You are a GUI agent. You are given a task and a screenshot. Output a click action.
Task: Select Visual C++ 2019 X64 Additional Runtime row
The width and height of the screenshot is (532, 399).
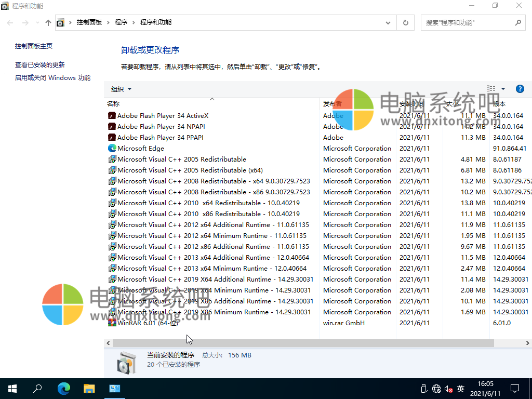(x=318, y=279)
